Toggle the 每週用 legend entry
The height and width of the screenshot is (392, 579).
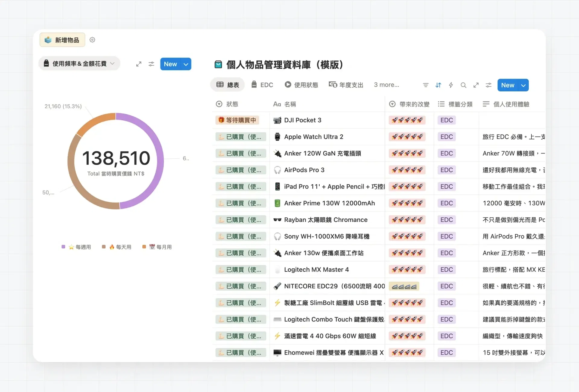click(x=76, y=247)
